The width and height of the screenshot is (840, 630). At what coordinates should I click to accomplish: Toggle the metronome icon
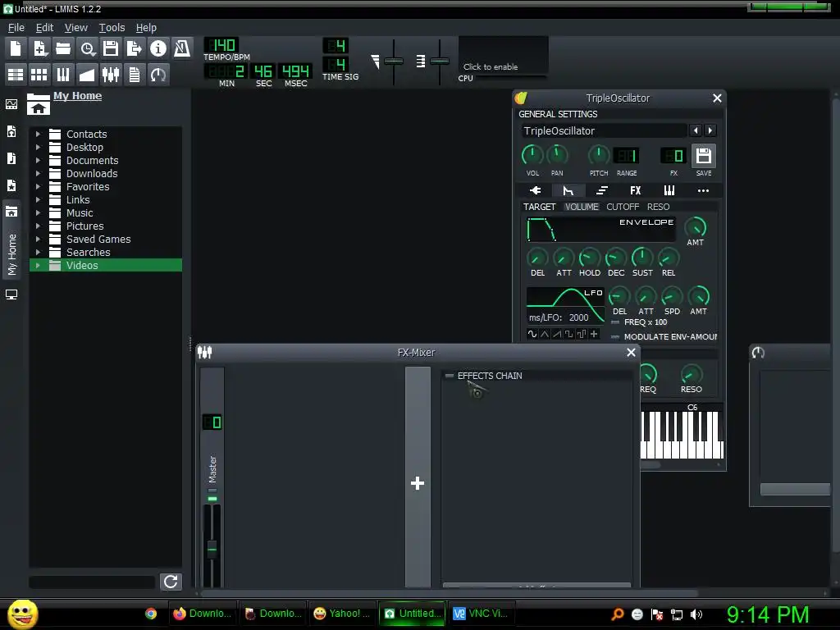182,48
